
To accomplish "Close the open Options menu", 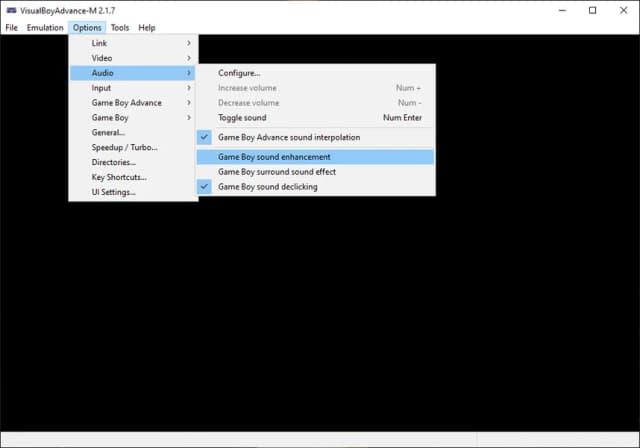I will pos(87,28).
